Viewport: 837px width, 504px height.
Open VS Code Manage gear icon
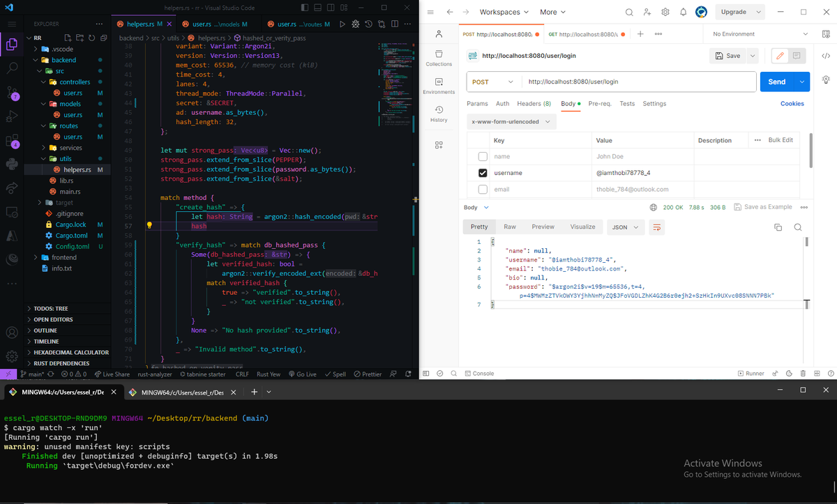12,355
